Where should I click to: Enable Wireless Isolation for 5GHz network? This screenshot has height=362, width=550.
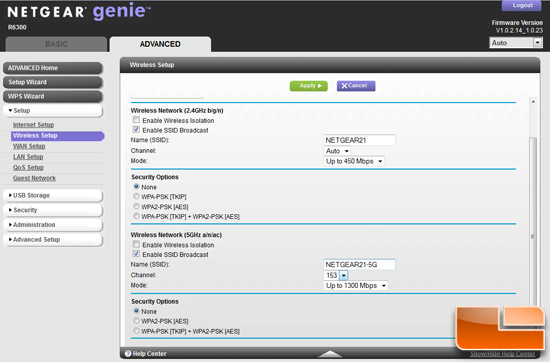[x=136, y=244]
